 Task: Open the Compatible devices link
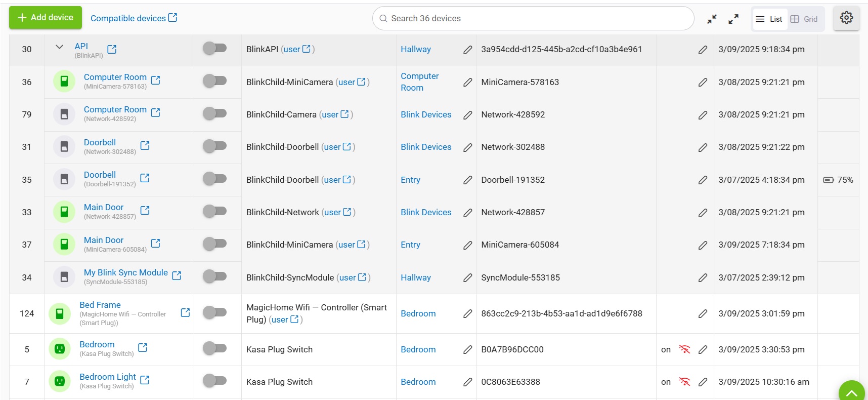pos(128,18)
